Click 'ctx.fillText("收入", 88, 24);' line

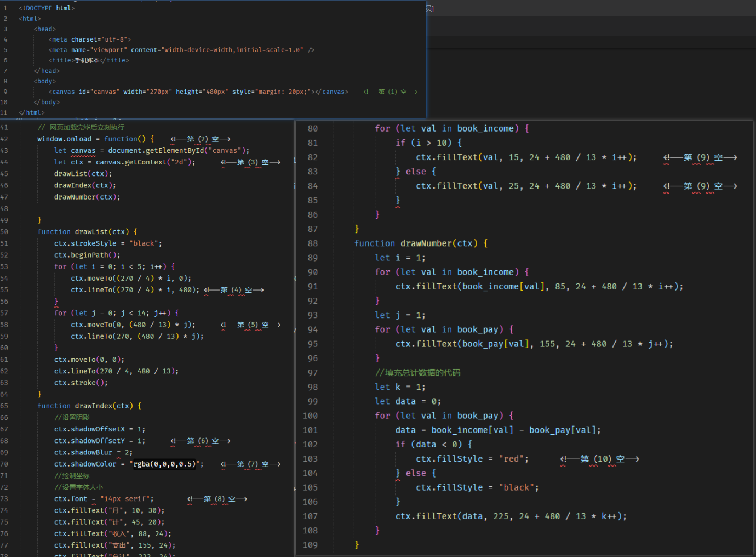pyautogui.click(x=113, y=533)
